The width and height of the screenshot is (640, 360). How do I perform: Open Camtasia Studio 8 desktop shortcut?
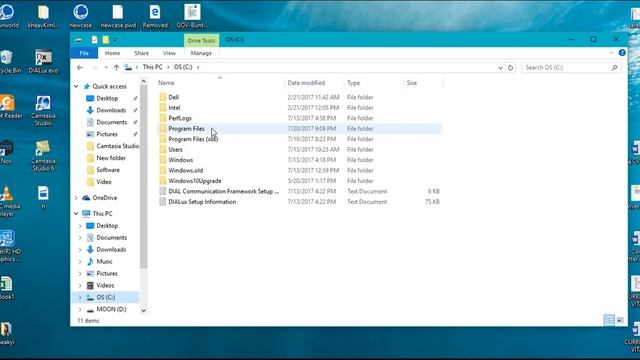tap(43, 156)
